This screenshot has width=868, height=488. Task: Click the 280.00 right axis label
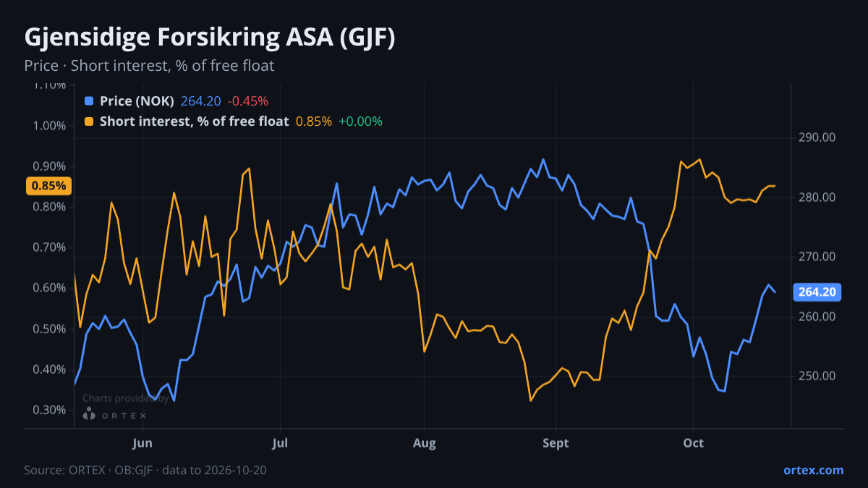pos(817,197)
